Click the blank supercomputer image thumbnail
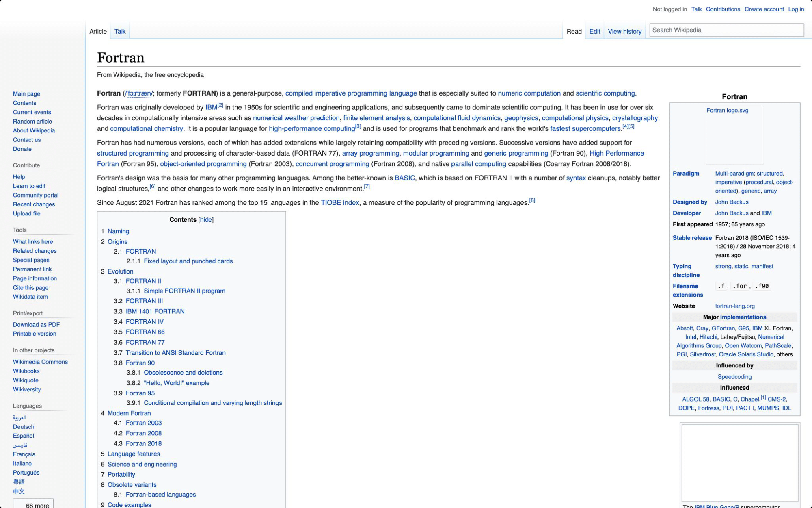Viewport: 812px width, 508px height. tap(739, 462)
